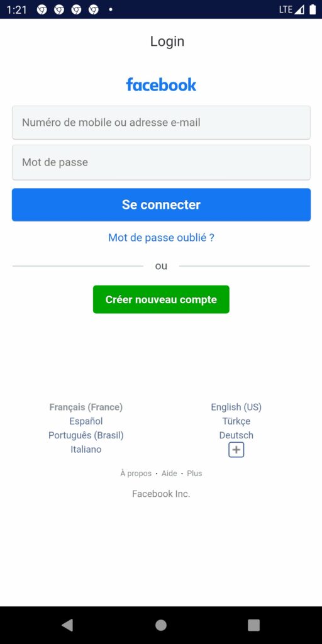Tap the Android back navigation icon
The height and width of the screenshot is (644, 322).
click(67, 625)
